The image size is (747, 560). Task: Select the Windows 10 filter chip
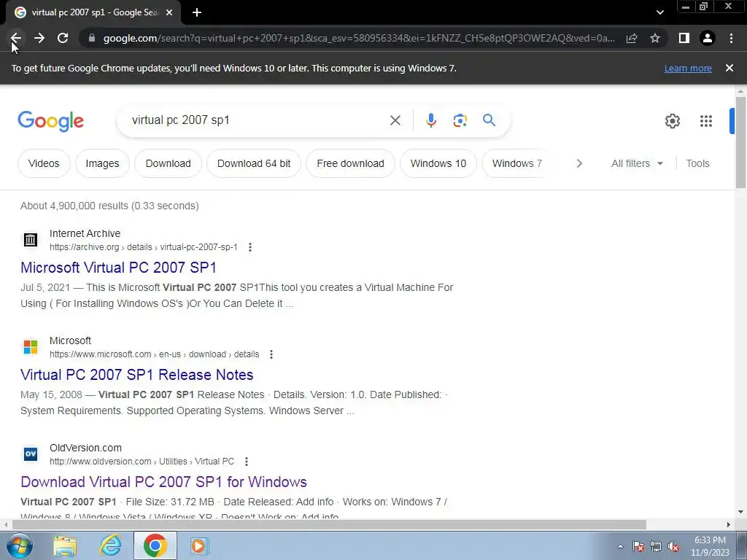pos(438,163)
